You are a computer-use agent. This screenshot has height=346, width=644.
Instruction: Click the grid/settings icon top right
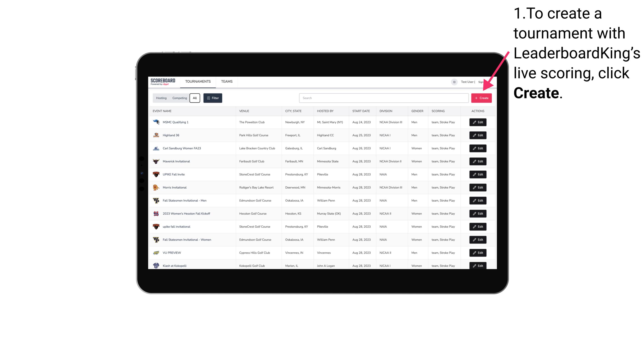coord(454,81)
